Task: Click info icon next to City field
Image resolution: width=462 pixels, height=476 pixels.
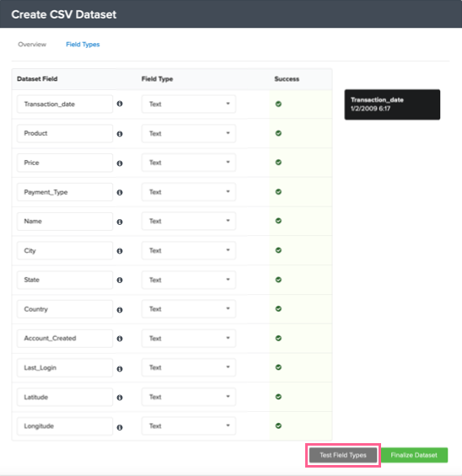Action: point(120,251)
